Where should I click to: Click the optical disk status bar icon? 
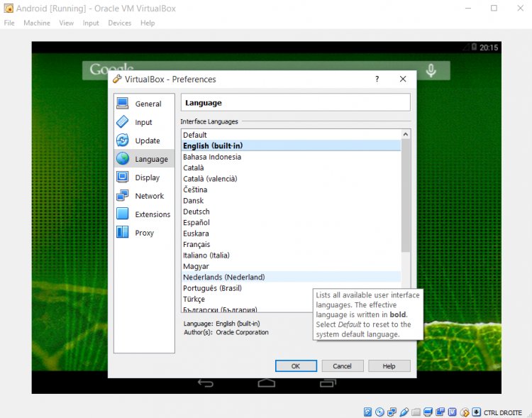click(x=379, y=412)
